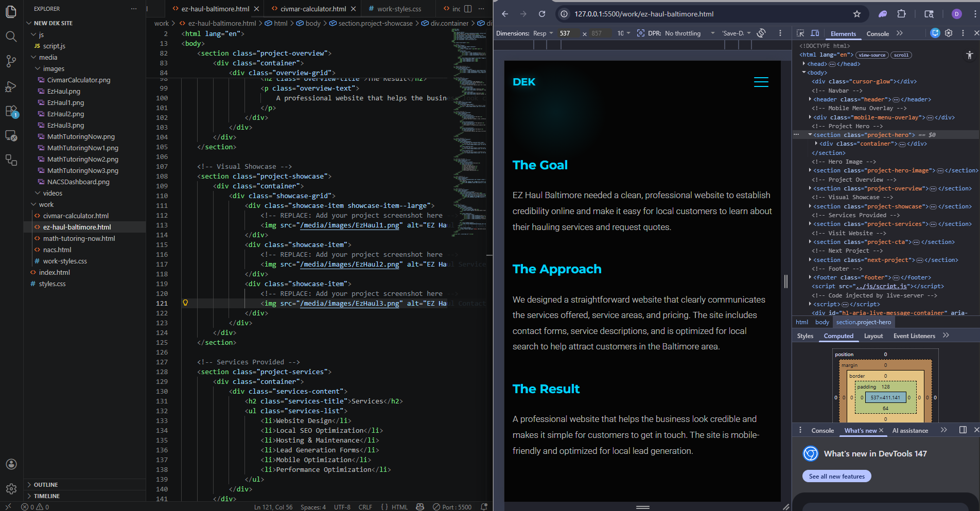Viewport: 980px width, 511px height.
Task: Click the DEK logo link on the page
Action: point(524,82)
